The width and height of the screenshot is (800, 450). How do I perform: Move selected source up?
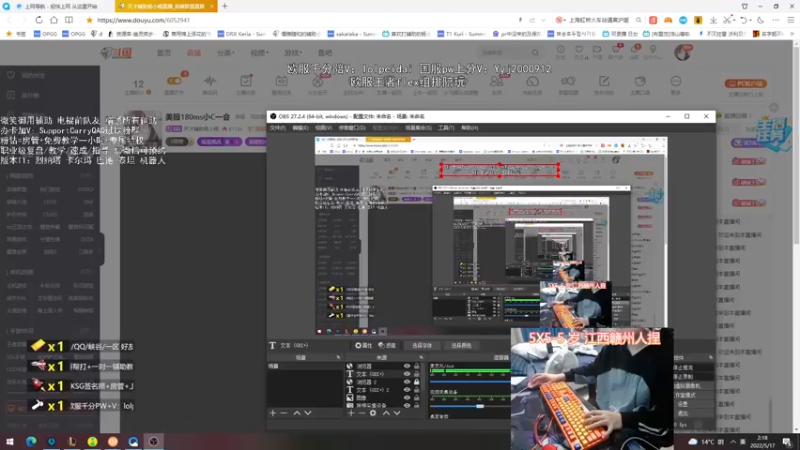pyautogui.click(x=386, y=413)
